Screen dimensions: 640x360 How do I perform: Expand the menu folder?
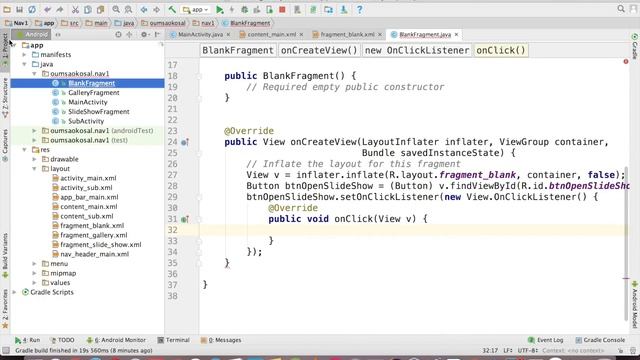[35, 264]
